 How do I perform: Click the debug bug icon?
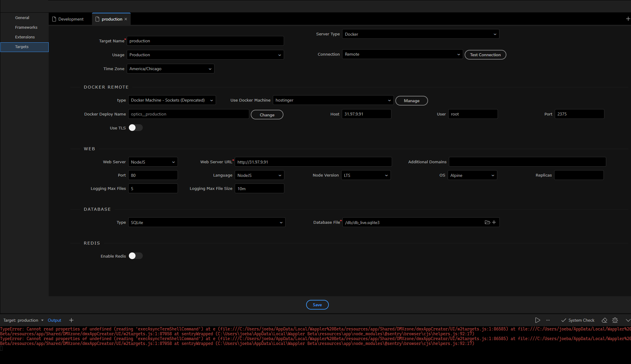point(615,320)
